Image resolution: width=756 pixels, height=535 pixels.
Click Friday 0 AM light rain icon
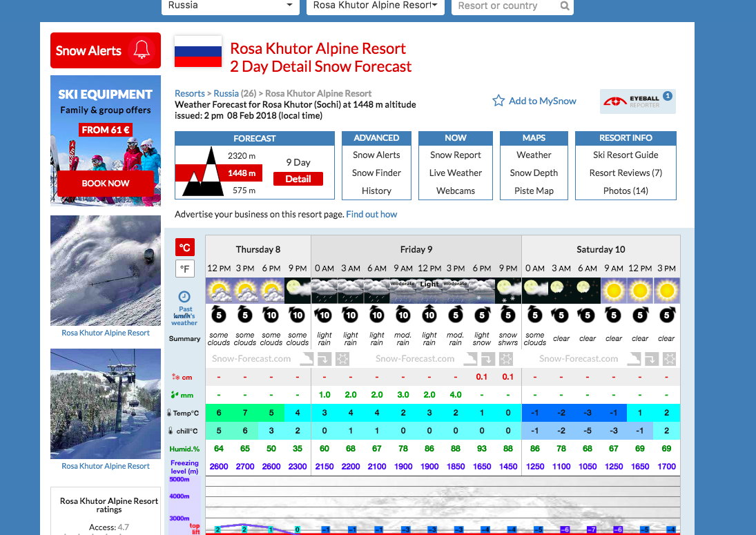(x=324, y=291)
